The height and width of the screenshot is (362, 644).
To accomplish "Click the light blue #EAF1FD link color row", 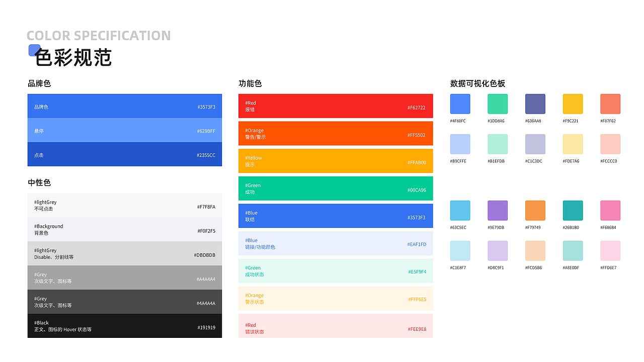I will pos(336,243).
